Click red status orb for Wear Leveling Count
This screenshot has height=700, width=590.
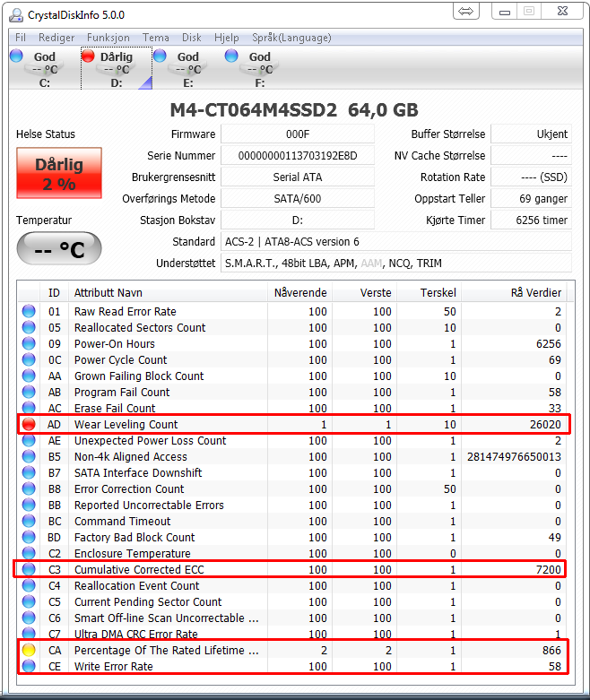29,424
